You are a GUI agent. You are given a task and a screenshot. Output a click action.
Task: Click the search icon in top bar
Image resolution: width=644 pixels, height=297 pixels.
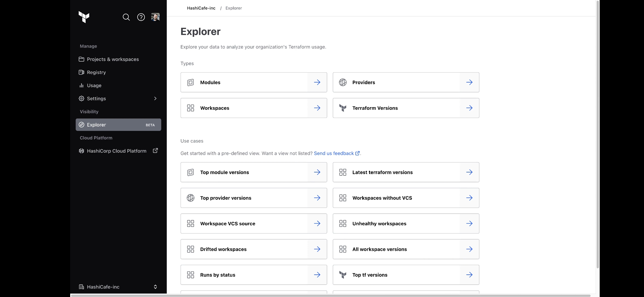pyautogui.click(x=126, y=17)
